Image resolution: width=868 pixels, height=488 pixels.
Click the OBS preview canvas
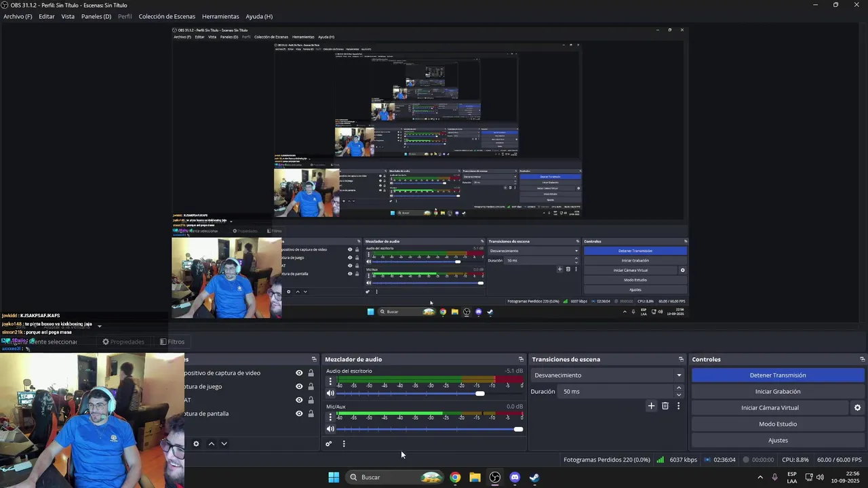point(430,172)
